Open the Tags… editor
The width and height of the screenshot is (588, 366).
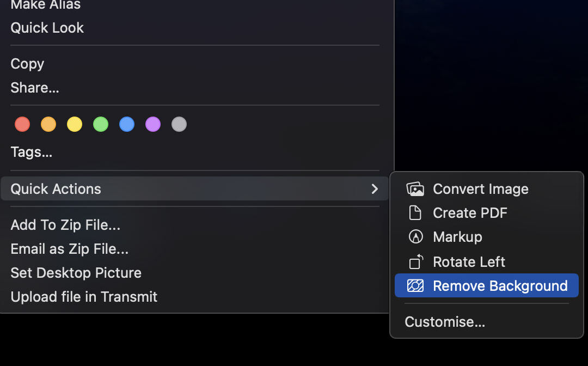point(32,152)
